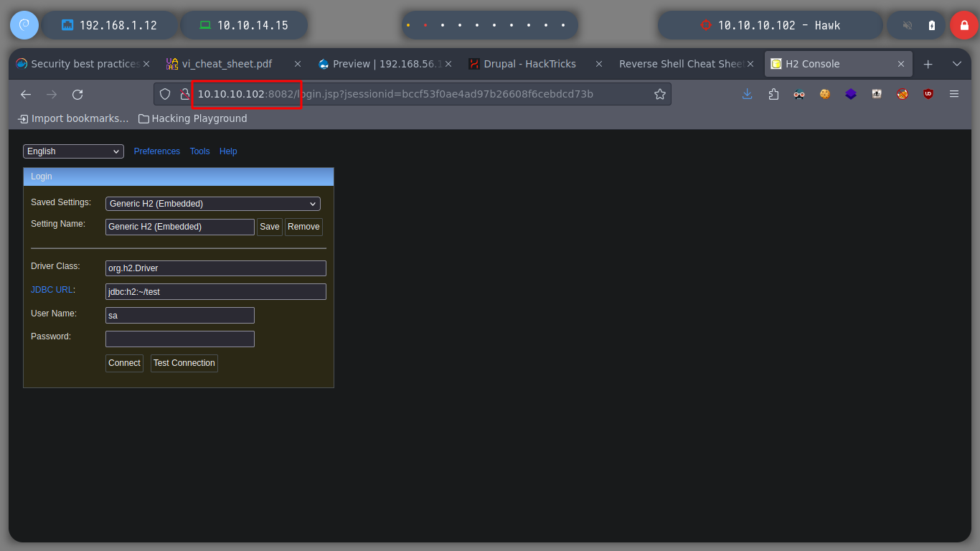Close the Preview | 192.168.56 tab
Screen dimensions: 980x551
[448, 64]
